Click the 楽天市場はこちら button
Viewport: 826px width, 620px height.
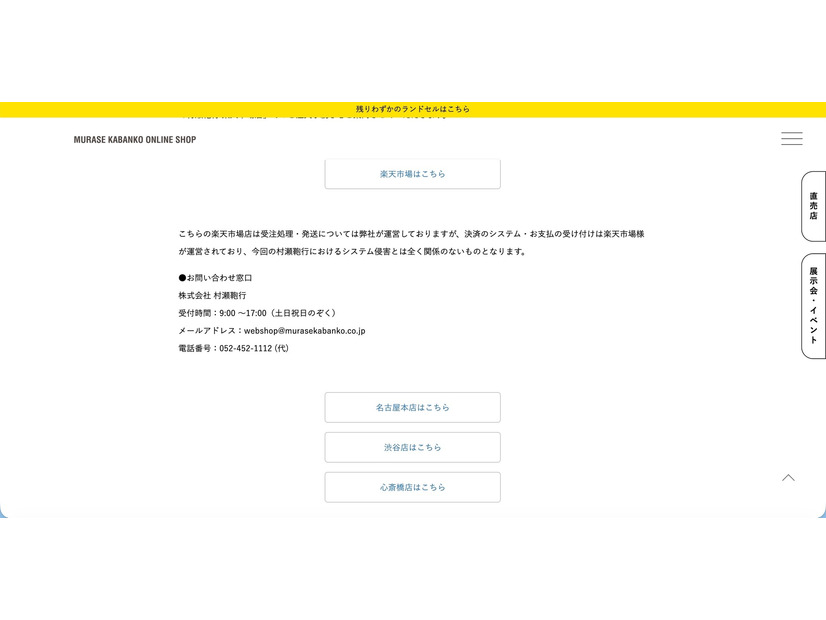[x=412, y=174]
